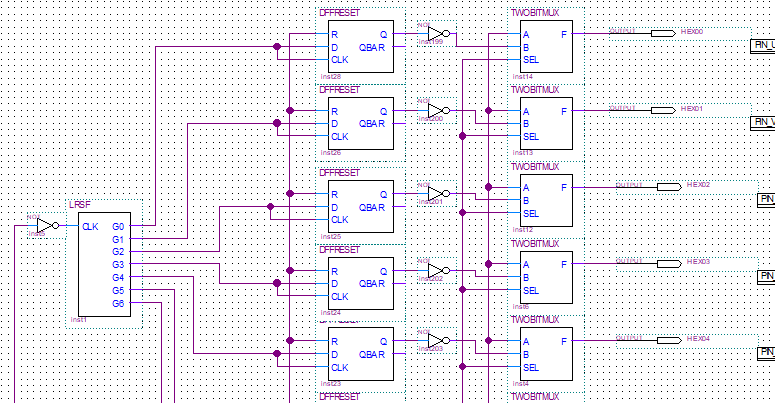Select the NOT gate inst202

click(x=437, y=271)
